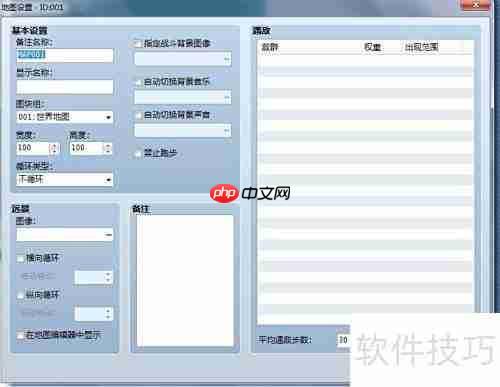500x387 pixels.
Task: Enable the 指定战斗背景图像 checkbox
Action: coord(137,44)
